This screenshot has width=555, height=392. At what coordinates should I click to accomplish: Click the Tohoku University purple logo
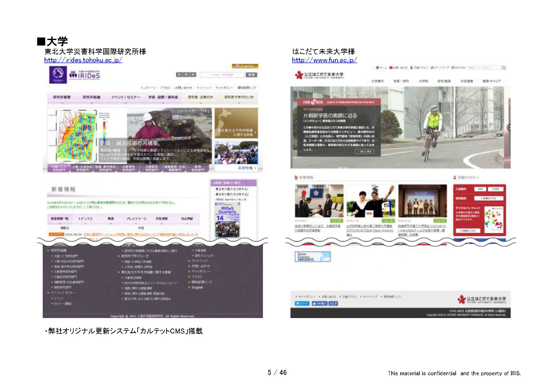(x=58, y=75)
